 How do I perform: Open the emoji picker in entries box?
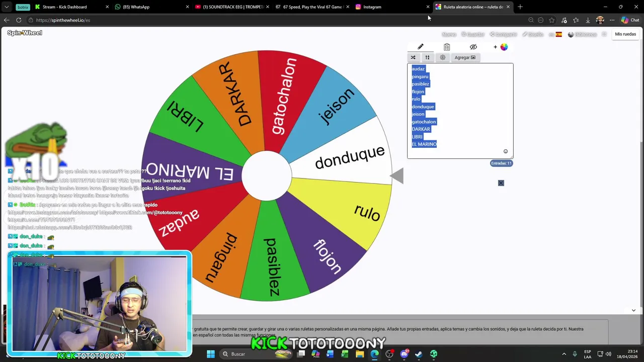click(x=506, y=151)
